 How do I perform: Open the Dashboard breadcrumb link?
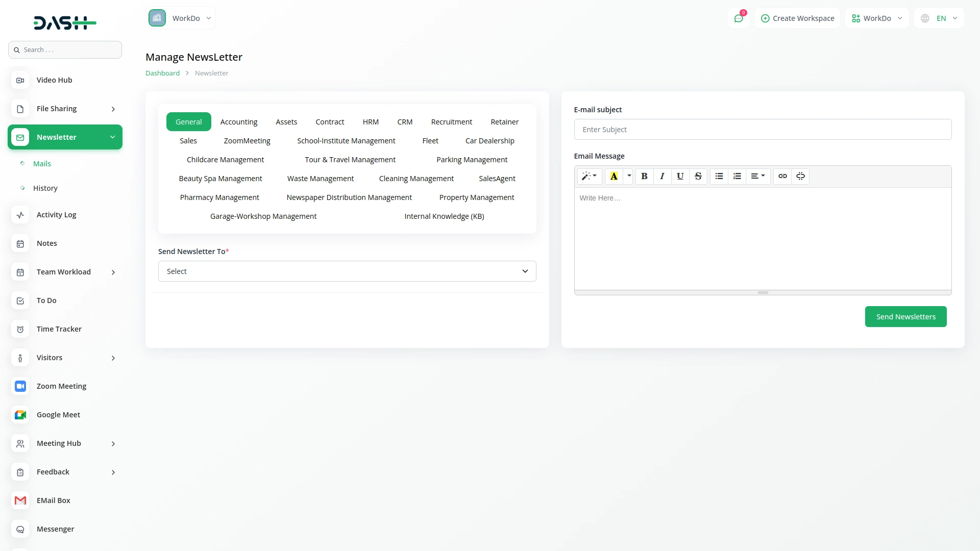coord(162,73)
